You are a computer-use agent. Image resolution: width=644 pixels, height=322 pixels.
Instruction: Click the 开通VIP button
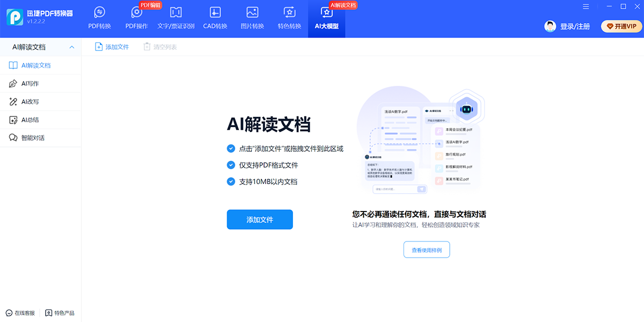coord(621,26)
